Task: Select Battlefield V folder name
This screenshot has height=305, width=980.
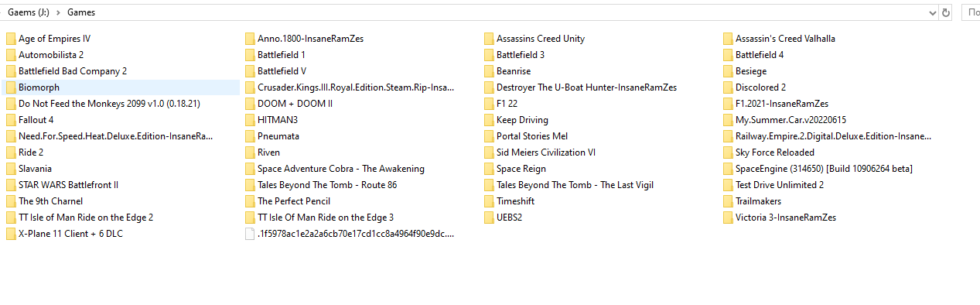Action: (282, 71)
